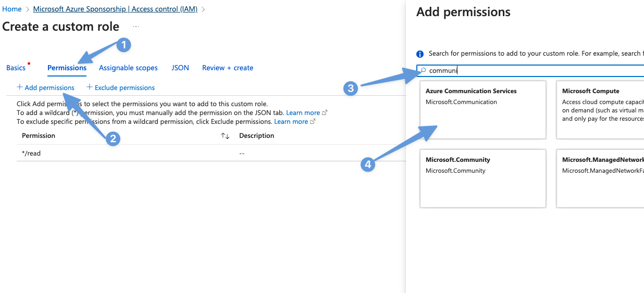Switch to the Basics tab
Viewport: 644px width, 293px height.
tap(16, 68)
